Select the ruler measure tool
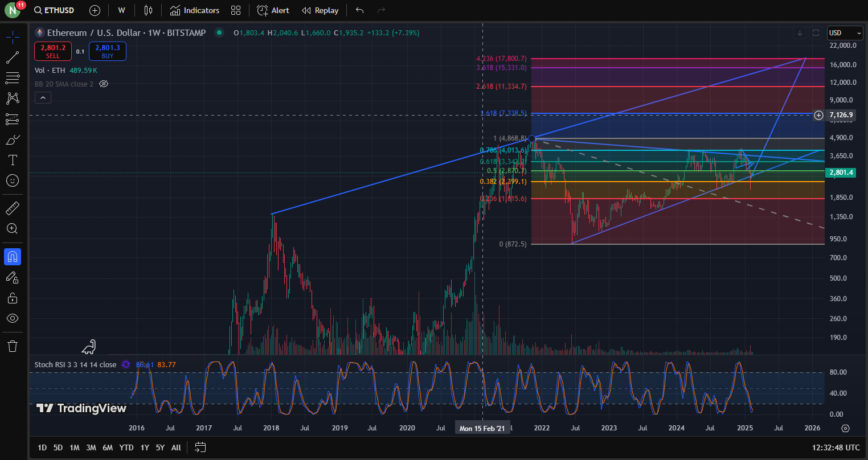868x460 pixels. 13,208
